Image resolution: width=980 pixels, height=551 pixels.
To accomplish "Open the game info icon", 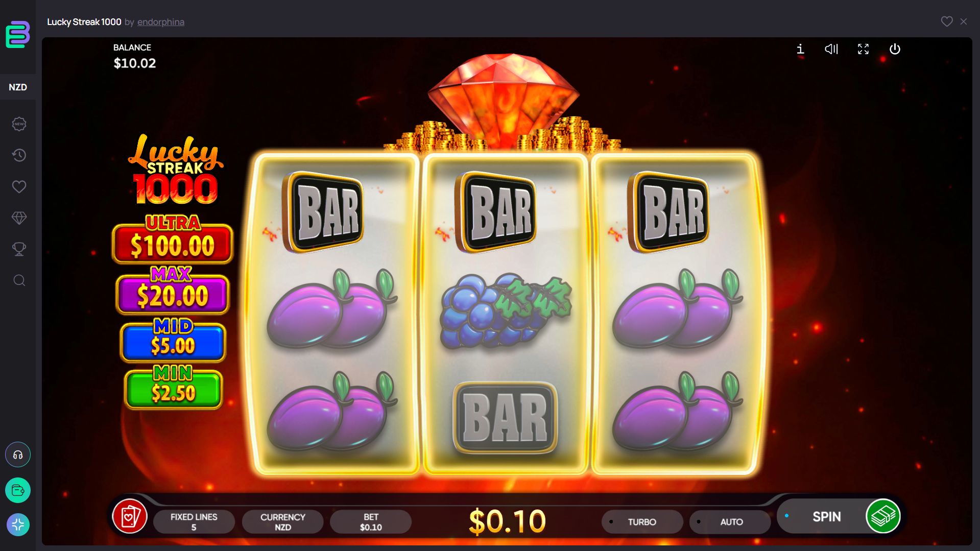I will 800,49.
